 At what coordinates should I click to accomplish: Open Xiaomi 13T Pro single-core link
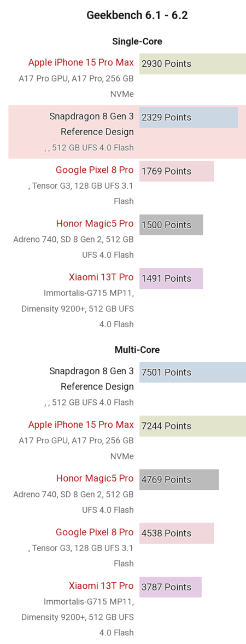coord(102,277)
